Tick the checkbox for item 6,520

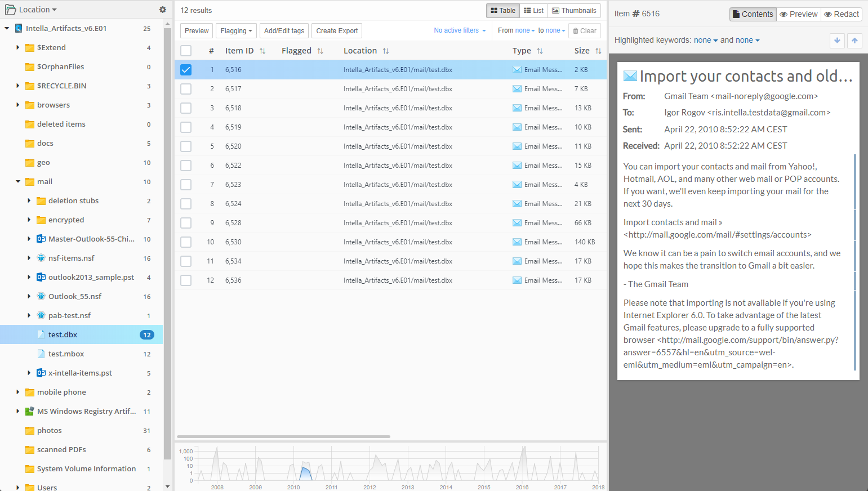point(186,146)
